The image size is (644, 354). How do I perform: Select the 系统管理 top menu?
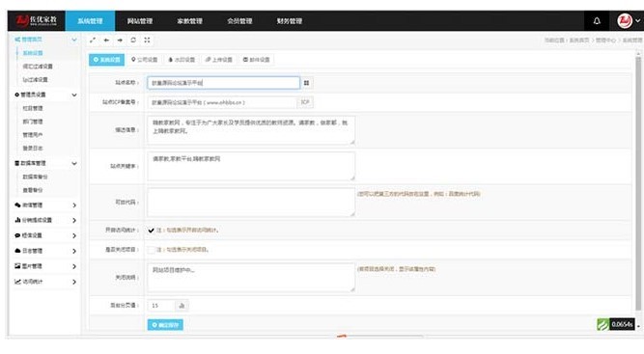click(90, 21)
